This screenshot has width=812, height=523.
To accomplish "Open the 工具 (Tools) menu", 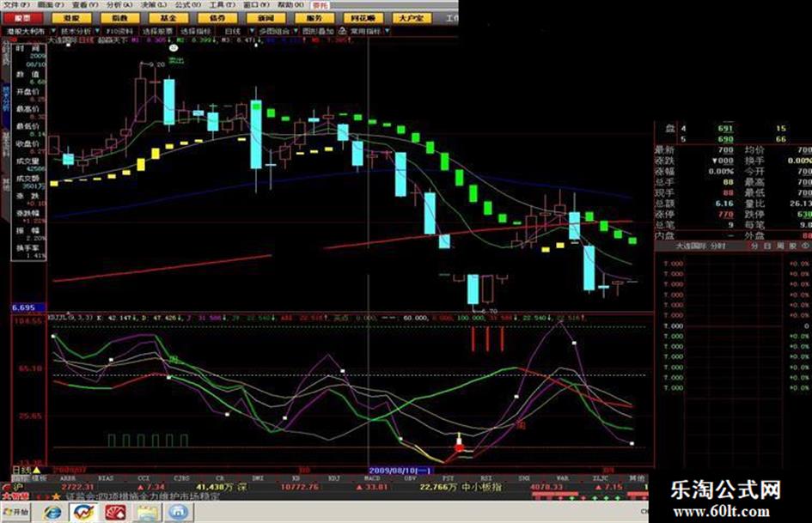I will coord(222,4).
